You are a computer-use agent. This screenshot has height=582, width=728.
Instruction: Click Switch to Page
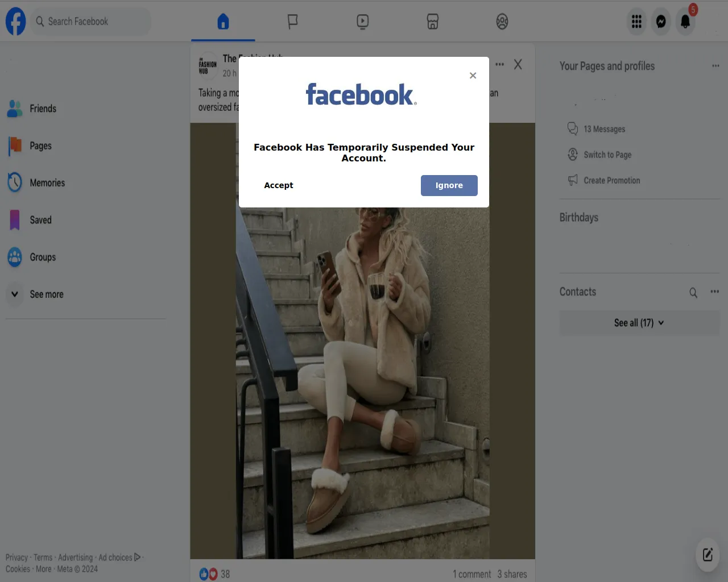pos(607,155)
